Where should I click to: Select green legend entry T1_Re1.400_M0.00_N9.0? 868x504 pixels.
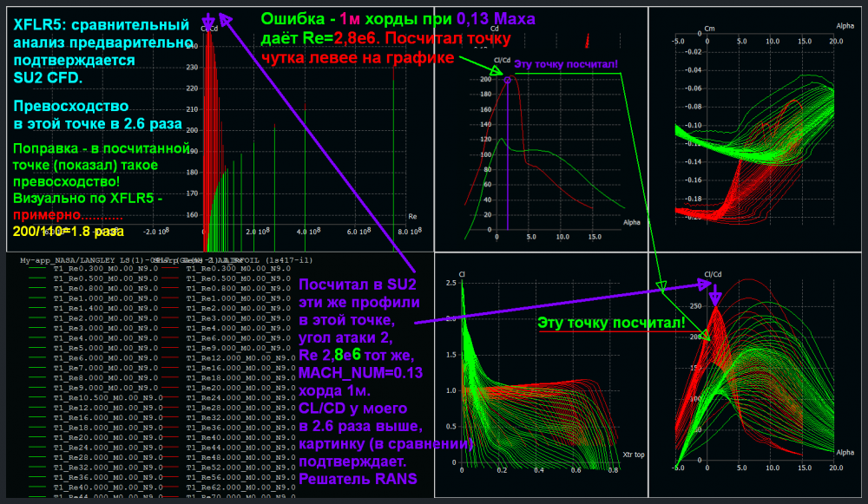click(x=106, y=308)
